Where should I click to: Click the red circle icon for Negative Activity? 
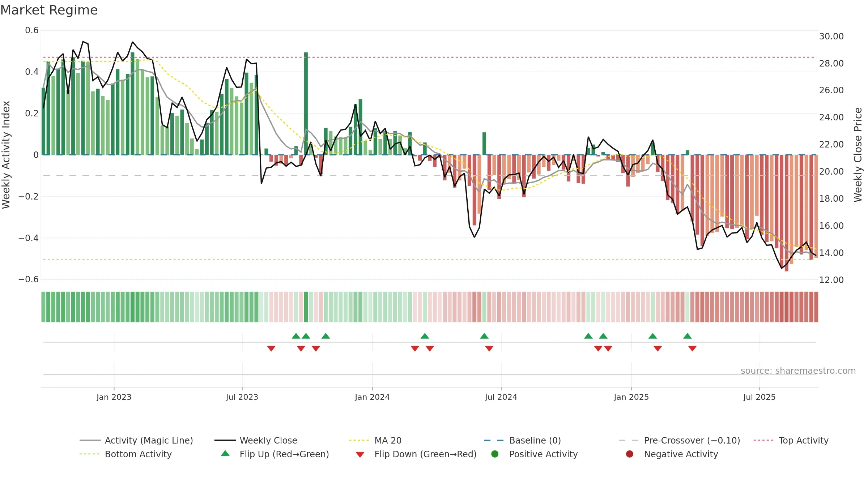[630, 454]
